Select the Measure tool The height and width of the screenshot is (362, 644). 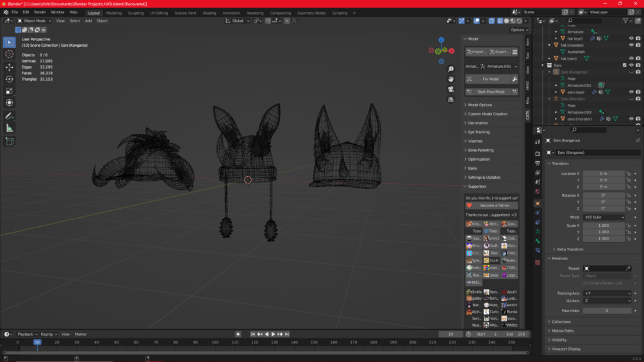tap(9, 128)
